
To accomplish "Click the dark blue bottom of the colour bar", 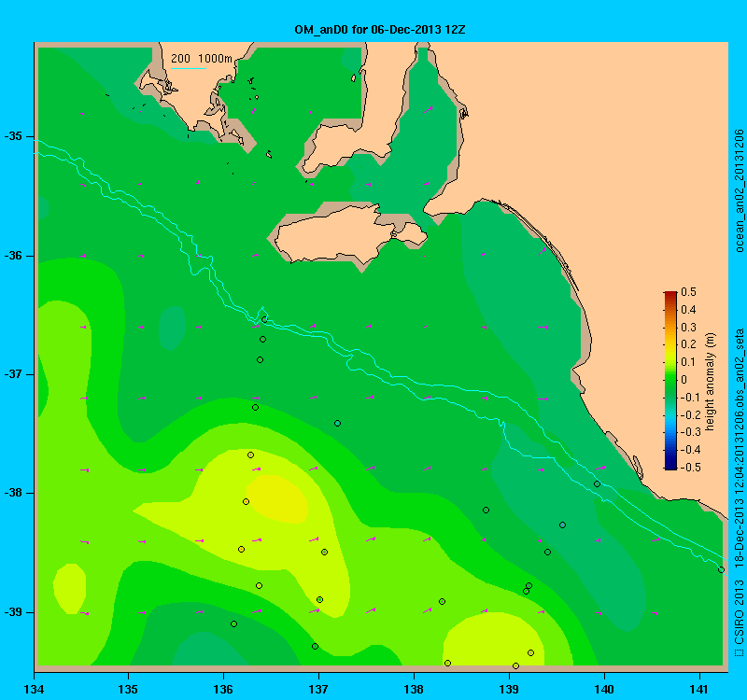I will pos(670,466).
